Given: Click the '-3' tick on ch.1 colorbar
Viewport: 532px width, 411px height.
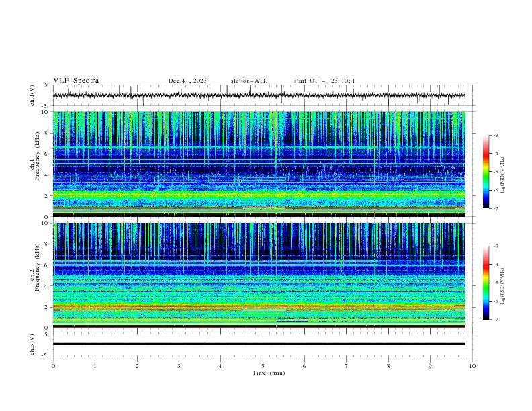Looking at the screenshot, I should click(x=495, y=135).
